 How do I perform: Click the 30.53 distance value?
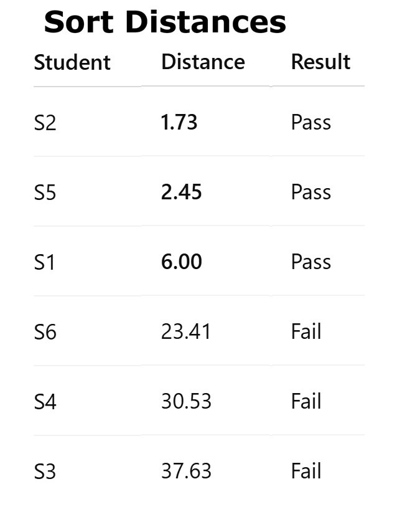[186, 402]
